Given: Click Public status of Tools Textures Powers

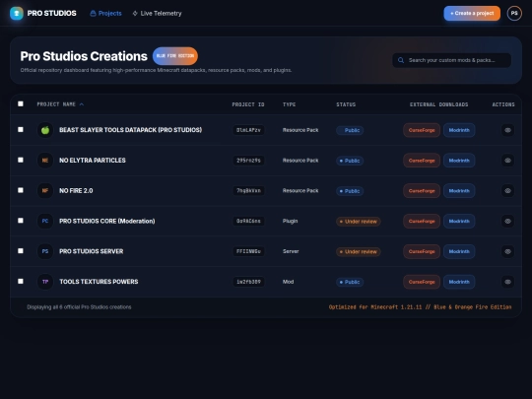Looking at the screenshot, I should click(350, 282).
